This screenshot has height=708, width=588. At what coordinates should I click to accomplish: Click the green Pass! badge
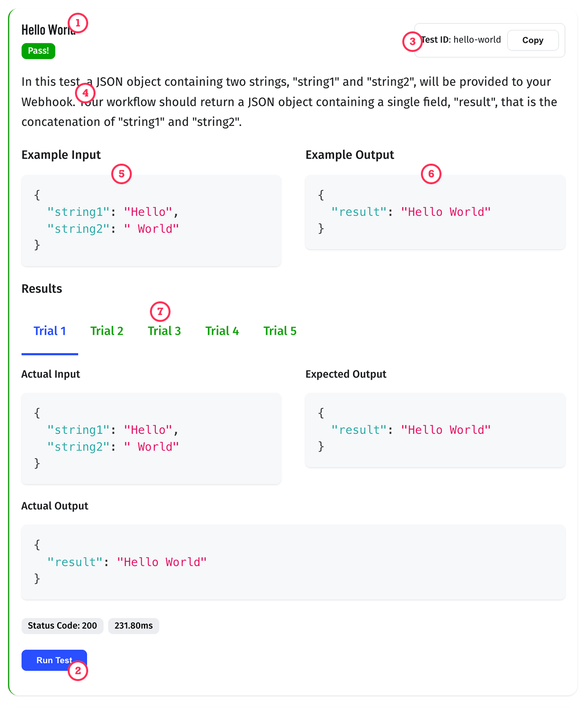38,51
